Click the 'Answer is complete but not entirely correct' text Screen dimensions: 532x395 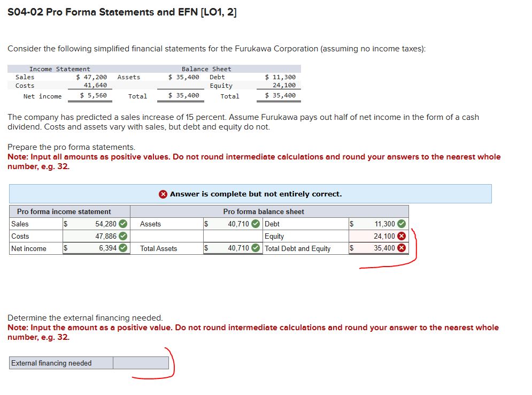click(256, 194)
